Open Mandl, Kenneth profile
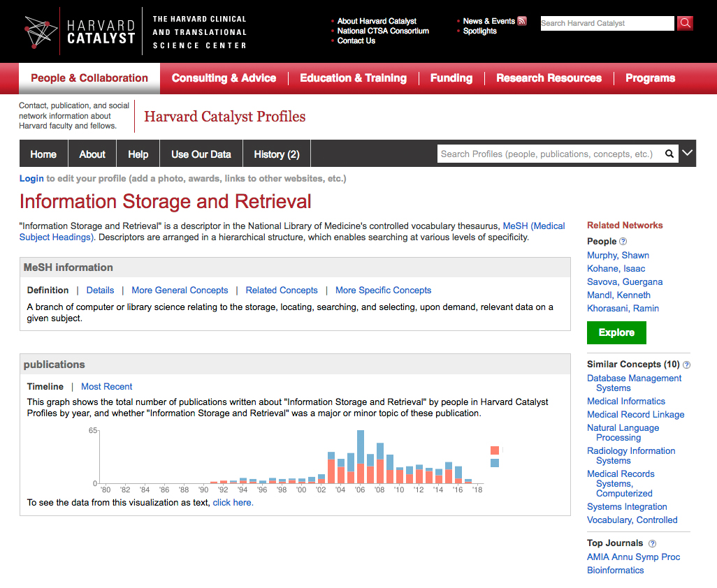Viewport: 717px width, 588px height. pos(618,295)
